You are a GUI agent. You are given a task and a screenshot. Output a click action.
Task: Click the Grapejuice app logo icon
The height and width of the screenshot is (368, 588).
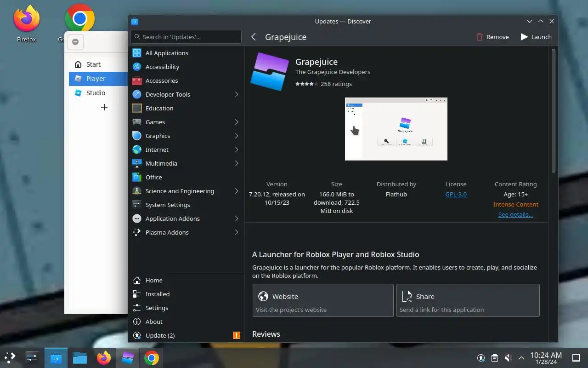click(x=270, y=71)
